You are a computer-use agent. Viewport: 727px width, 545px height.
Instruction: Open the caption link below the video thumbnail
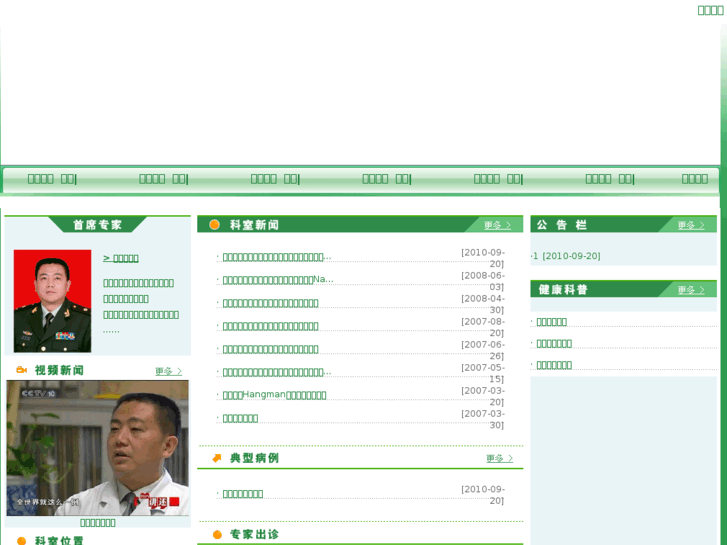97,523
